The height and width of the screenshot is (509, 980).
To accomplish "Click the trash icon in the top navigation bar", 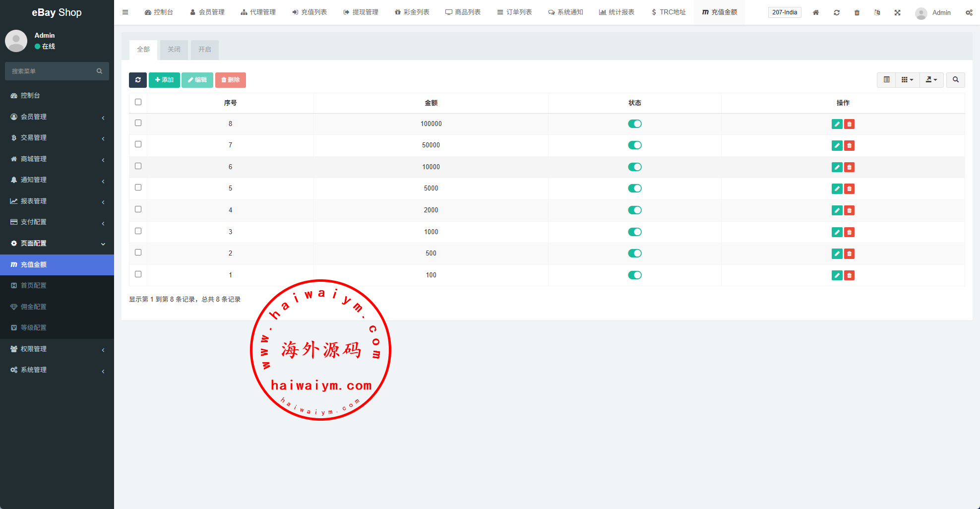I will pos(857,12).
